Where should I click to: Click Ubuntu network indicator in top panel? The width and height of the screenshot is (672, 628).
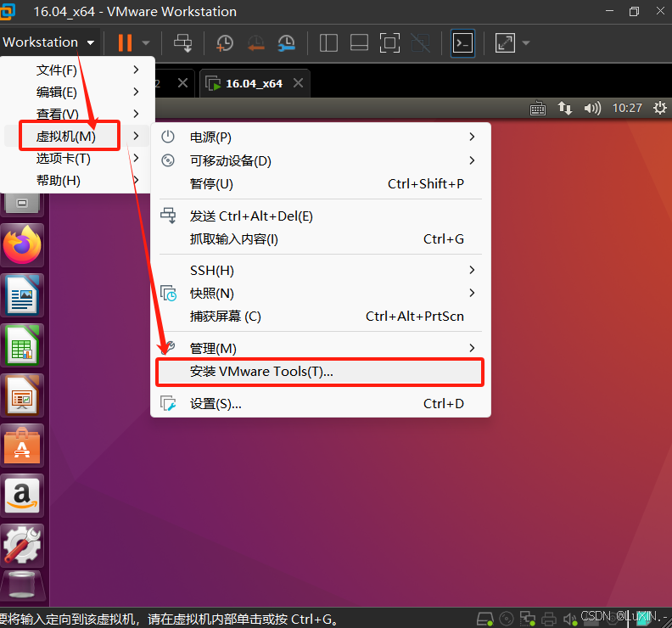(x=565, y=108)
